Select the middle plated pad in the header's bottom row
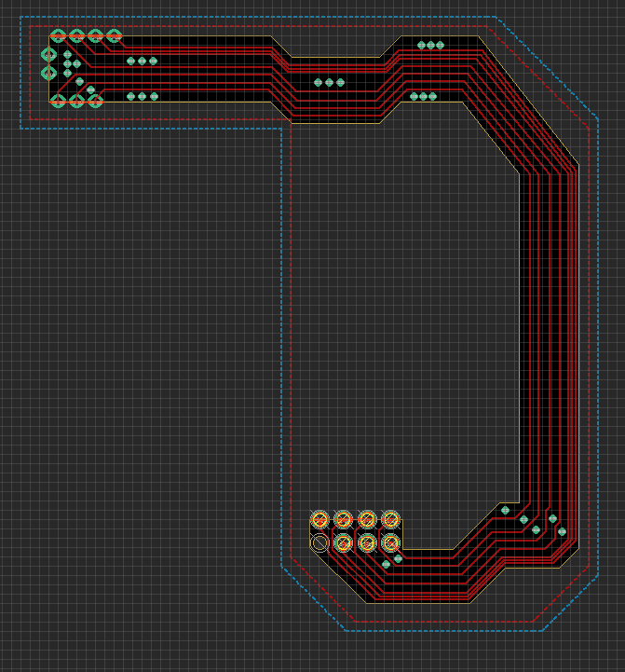 click(367, 543)
